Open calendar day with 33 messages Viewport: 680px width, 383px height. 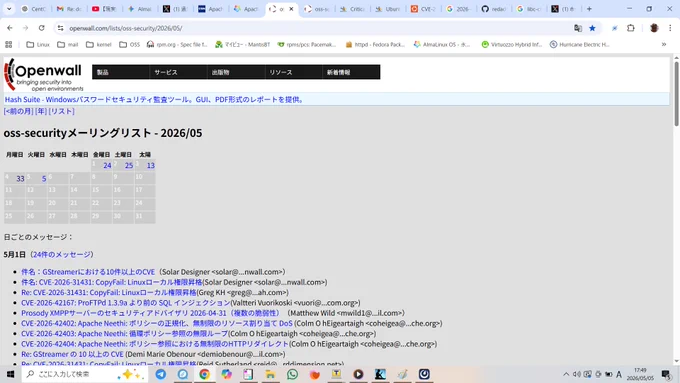tap(20, 178)
